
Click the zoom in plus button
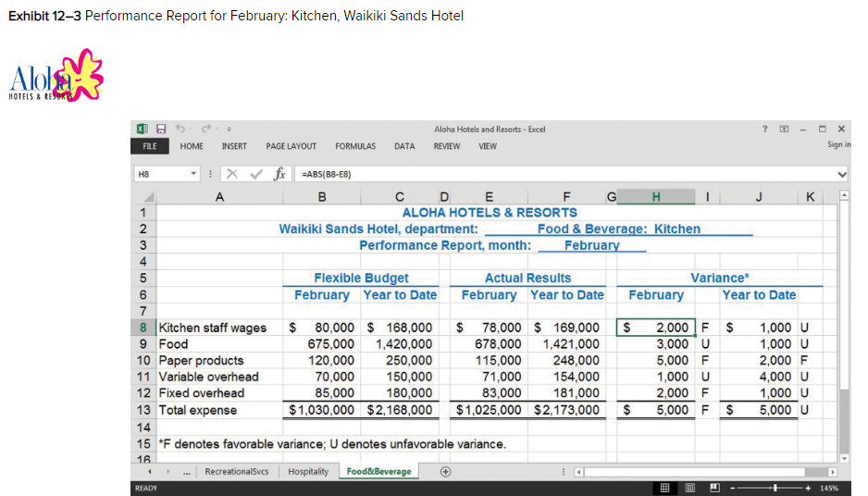[808, 489]
